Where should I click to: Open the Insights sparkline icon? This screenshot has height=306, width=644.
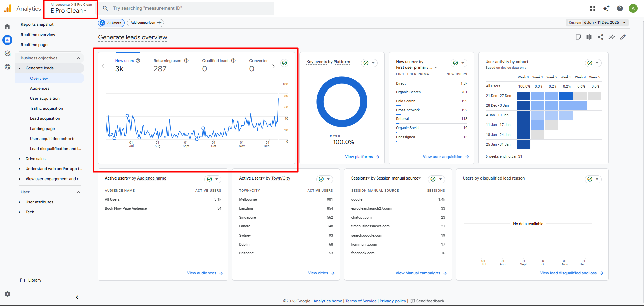pyautogui.click(x=611, y=37)
